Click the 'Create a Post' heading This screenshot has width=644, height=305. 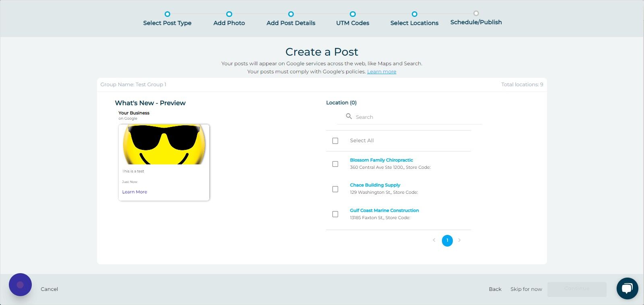322,52
